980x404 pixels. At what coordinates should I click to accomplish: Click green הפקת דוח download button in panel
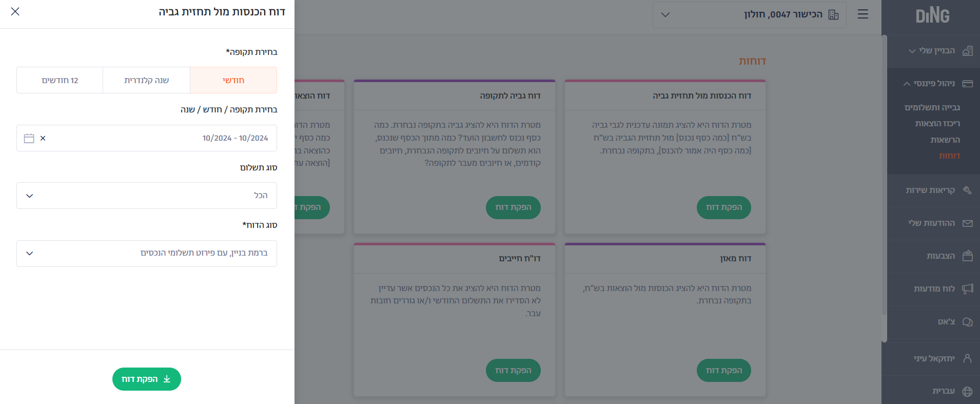click(x=147, y=379)
